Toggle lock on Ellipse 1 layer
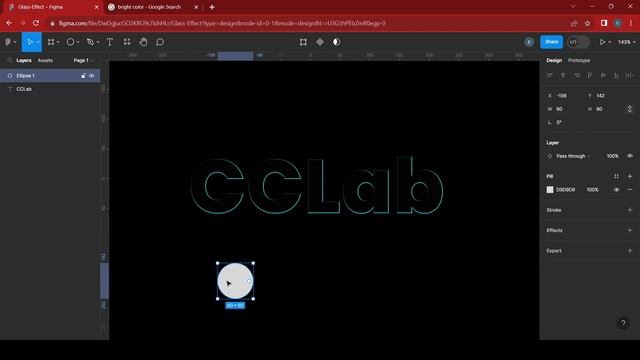Screen dimensions: 640x360 [83, 76]
